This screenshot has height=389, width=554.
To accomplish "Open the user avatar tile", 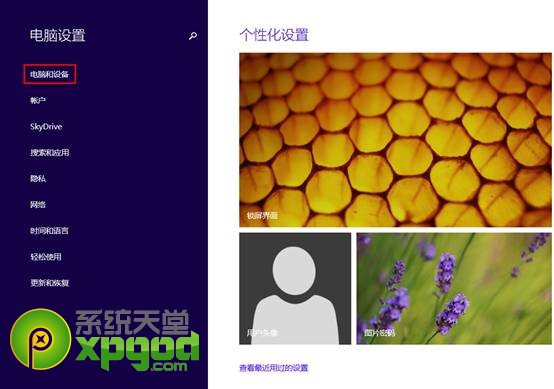I will tap(295, 288).
